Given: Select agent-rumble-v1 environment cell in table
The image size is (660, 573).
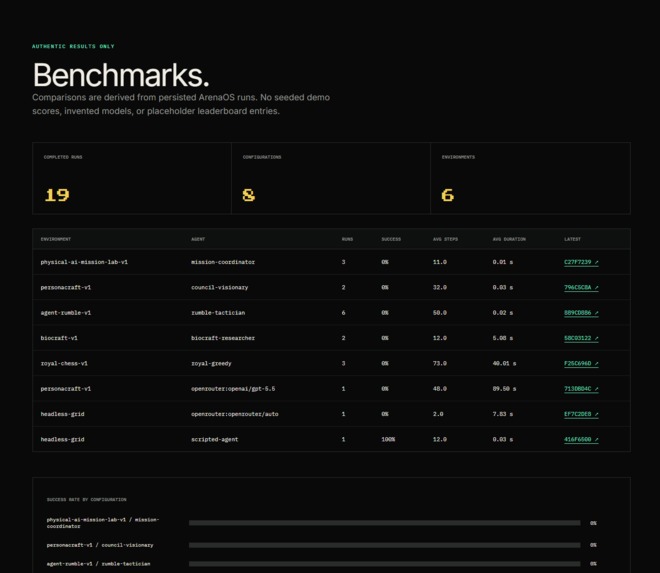Looking at the screenshot, I should [x=66, y=312].
